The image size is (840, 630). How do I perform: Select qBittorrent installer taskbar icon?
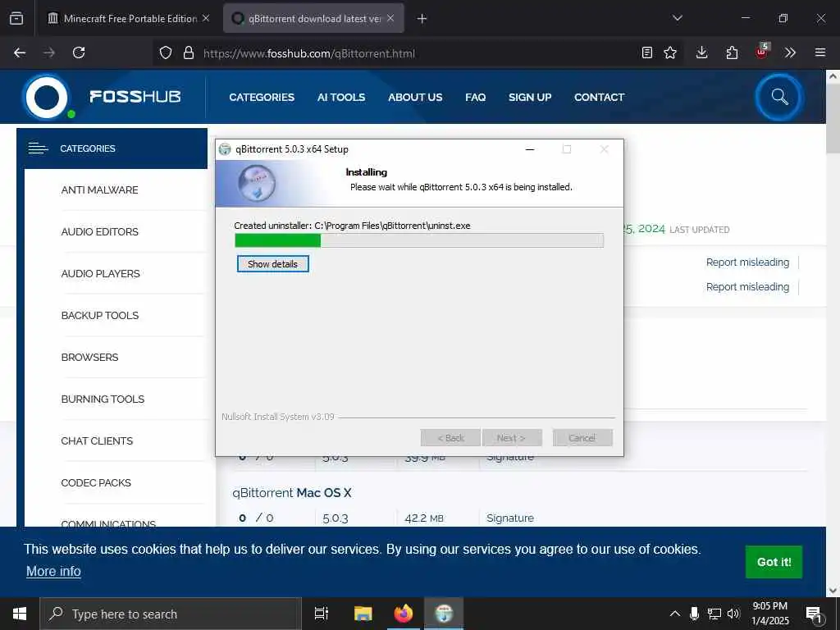pos(444,614)
